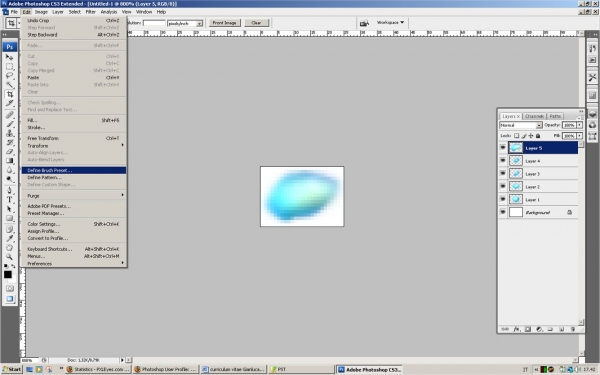Image resolution: width=600 pixels, height=375 pixels.
Task: Expand the Transform submenu
Action: click(73, 145)
